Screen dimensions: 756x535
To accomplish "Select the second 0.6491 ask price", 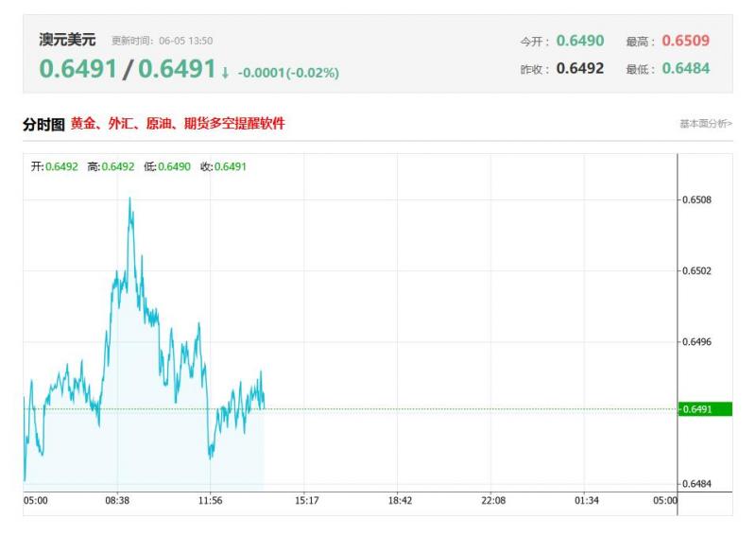I will (177, 68).
